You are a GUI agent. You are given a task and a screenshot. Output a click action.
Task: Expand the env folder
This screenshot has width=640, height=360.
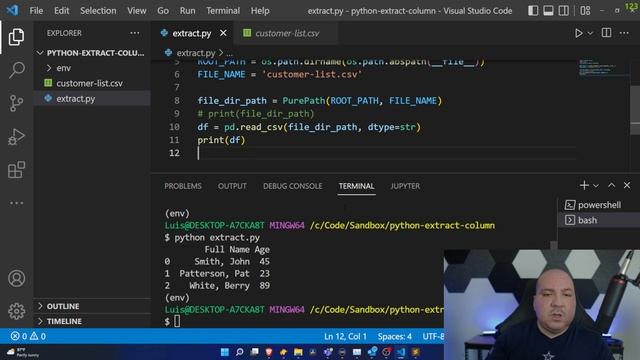tap(63, 68)
